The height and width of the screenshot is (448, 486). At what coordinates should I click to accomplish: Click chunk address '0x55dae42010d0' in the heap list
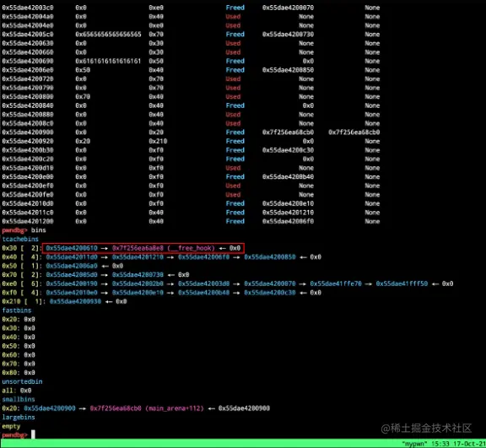(x=28, y=203)
